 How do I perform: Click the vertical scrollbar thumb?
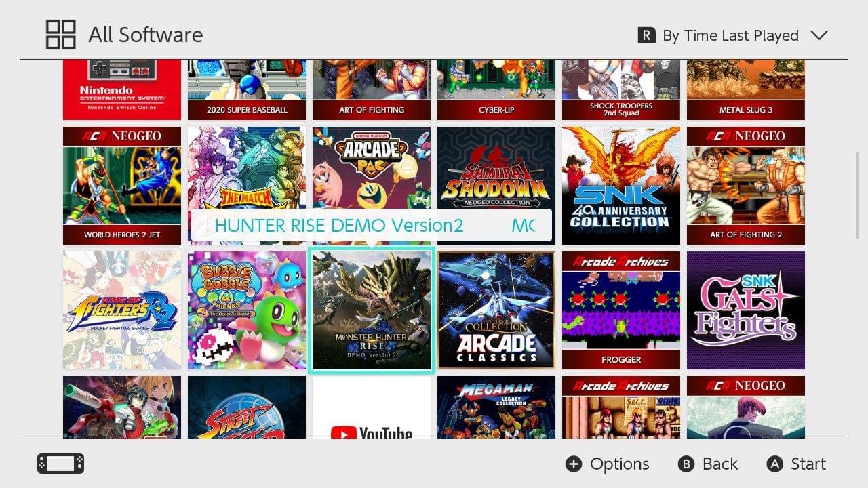coord(858,195)
